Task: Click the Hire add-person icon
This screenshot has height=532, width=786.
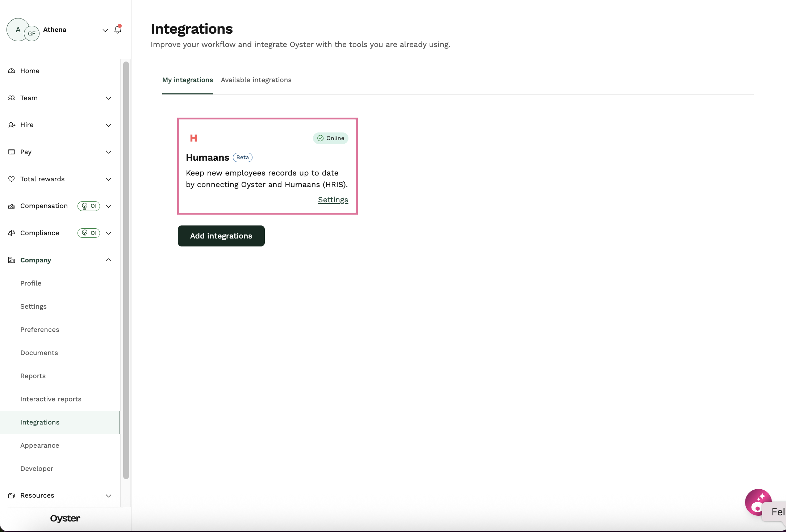Action: tap(12, 125)
